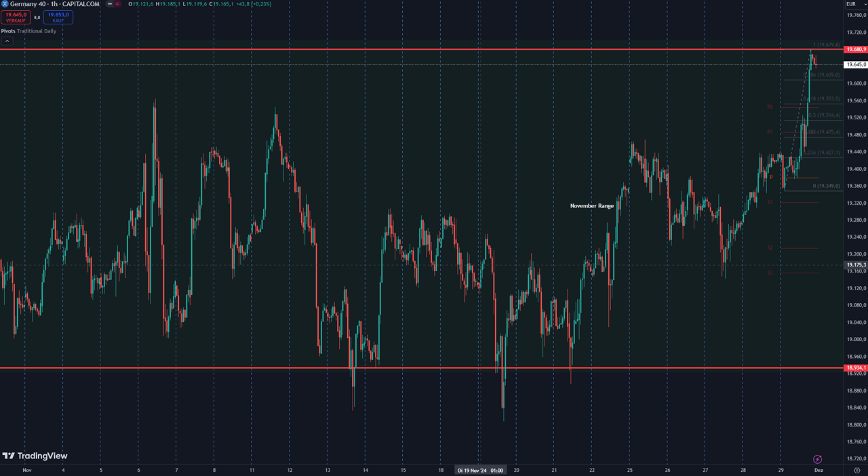Click the pink equals indicator icon by symbol

click(117, 4)
